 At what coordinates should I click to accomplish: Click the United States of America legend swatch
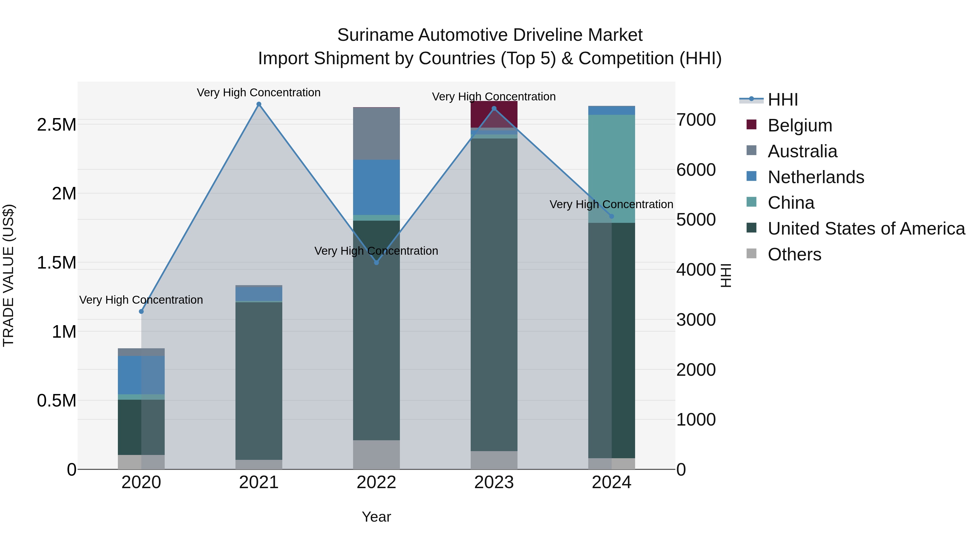click(x=751, y=228)
